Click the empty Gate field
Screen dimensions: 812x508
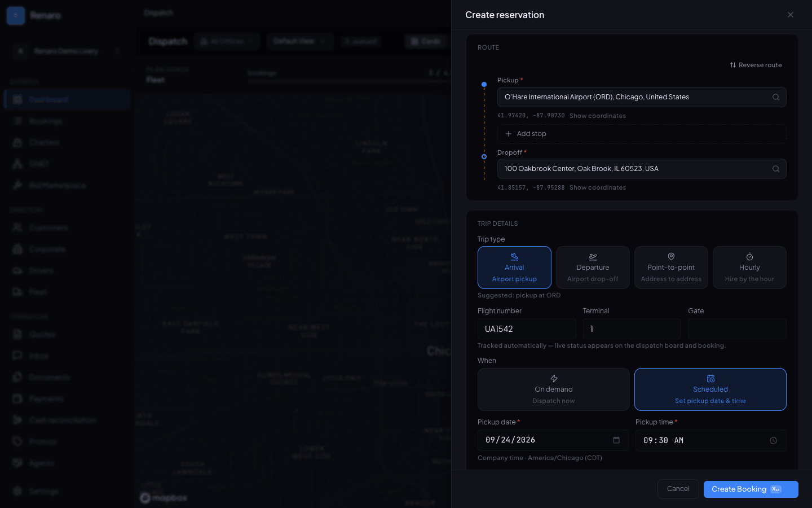737,329
